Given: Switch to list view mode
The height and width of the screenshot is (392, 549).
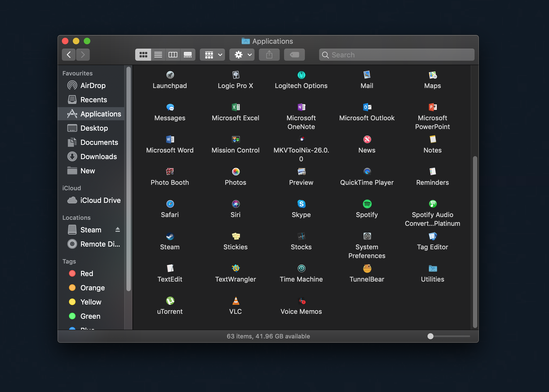Looking at the screenshot, I should pos(158,55).
